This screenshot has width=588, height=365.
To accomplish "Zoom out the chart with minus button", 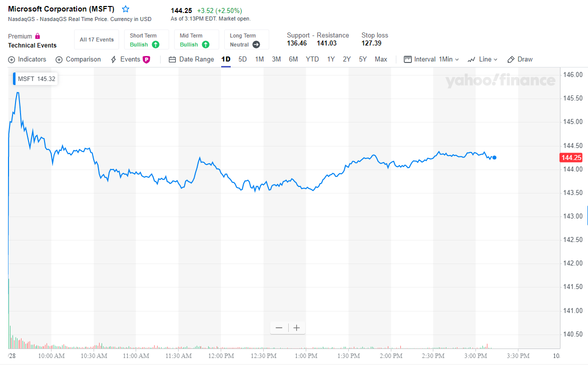I will pyautogui.click(x=279, y=328).
